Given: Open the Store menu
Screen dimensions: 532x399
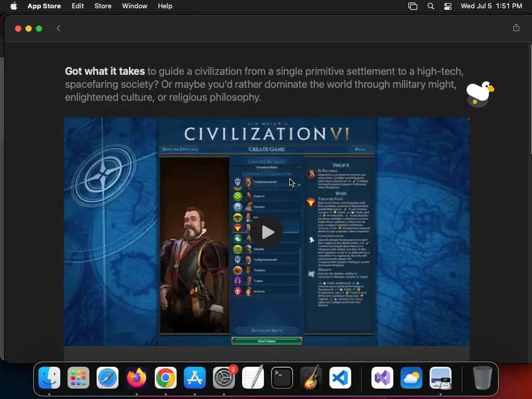Looking at the screenshot, I should pyautogui.click(x=103, y=6).
